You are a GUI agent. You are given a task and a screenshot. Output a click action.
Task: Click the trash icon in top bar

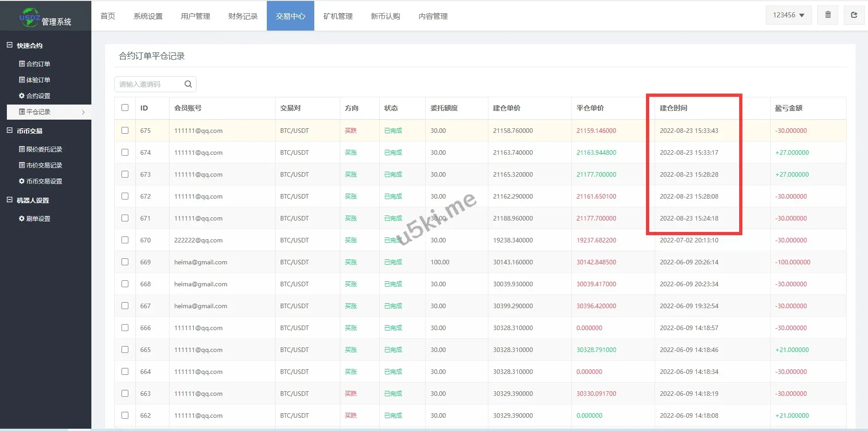828,15
